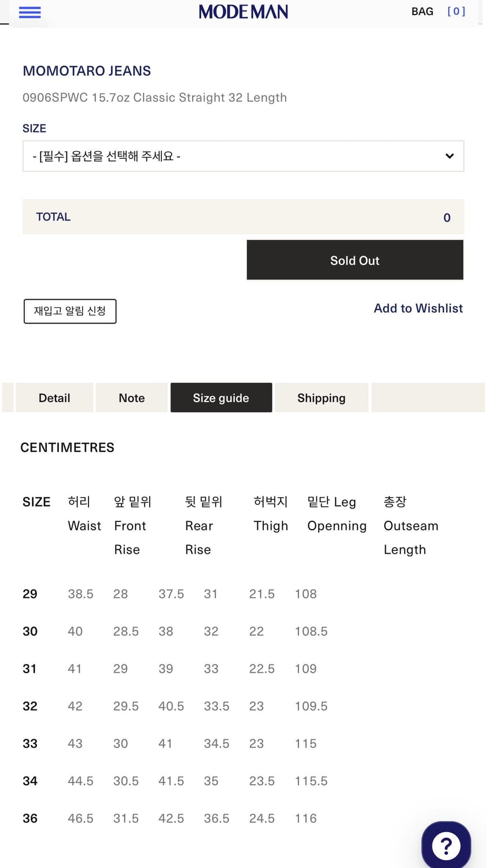Screen dimensions: 487x868
Task: Click the dropdown chevron on the size selector
Action: 449,156
